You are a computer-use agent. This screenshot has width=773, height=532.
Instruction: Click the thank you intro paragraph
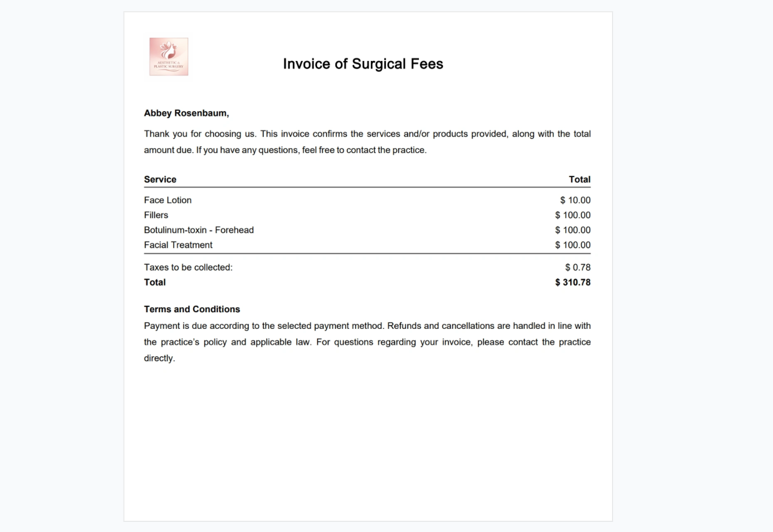(367, 142)
